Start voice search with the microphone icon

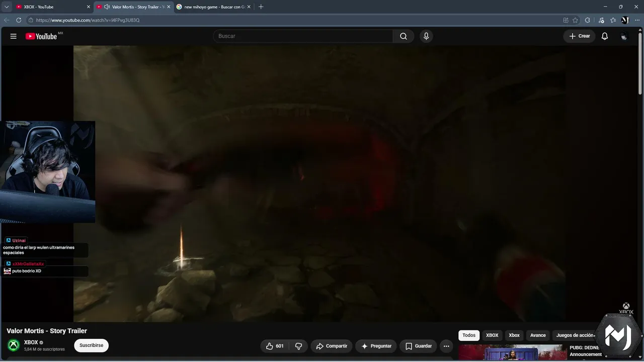coord(426,36)
